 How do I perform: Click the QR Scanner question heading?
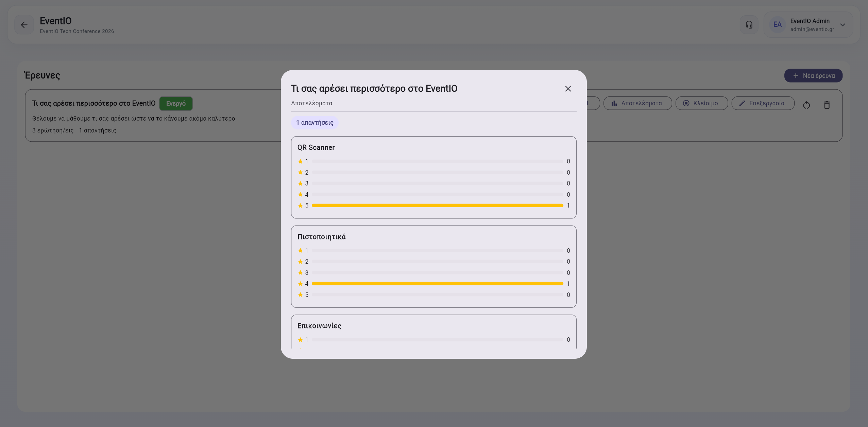click(x=316, y=147)
